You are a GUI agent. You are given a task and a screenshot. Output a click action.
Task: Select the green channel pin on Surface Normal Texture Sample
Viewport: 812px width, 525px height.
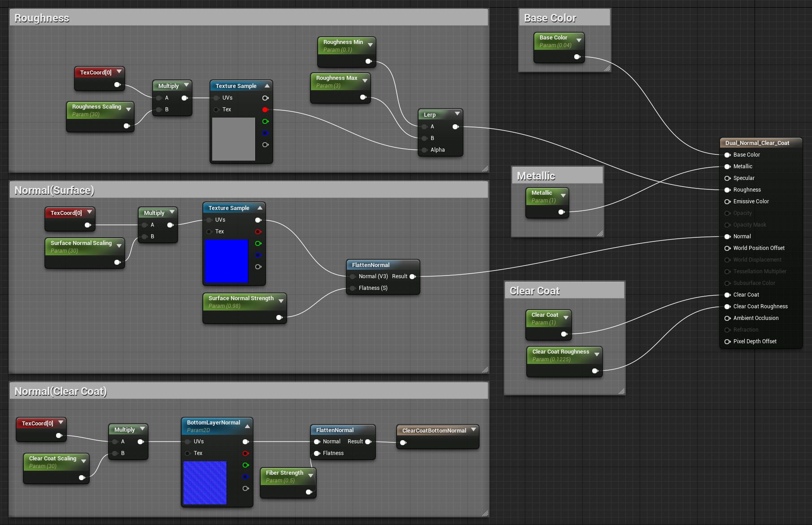(x=258, y=243)
